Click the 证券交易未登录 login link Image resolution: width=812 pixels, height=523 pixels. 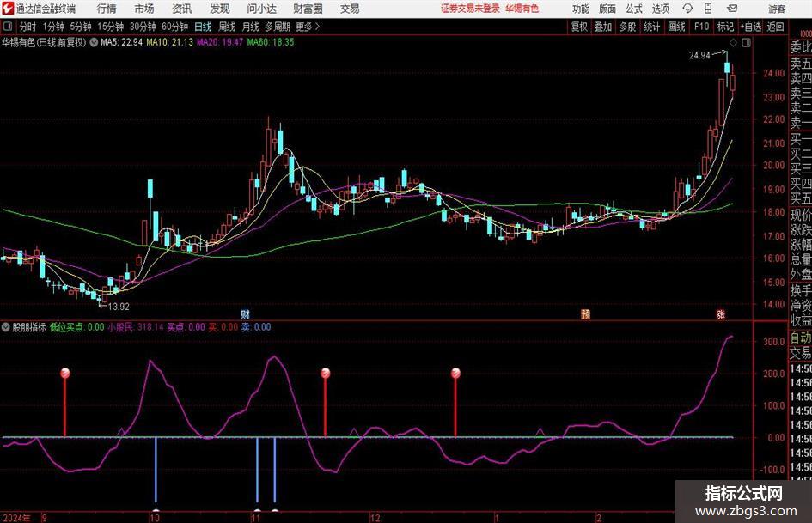470,9
